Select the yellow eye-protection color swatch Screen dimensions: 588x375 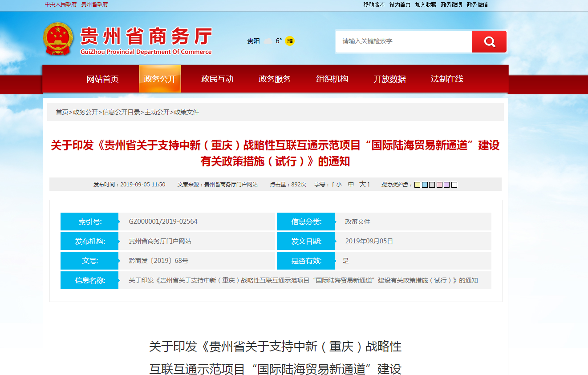(417, 185)
